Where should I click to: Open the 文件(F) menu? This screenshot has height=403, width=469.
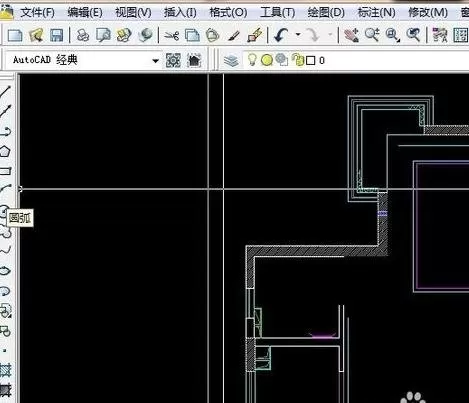37,13
